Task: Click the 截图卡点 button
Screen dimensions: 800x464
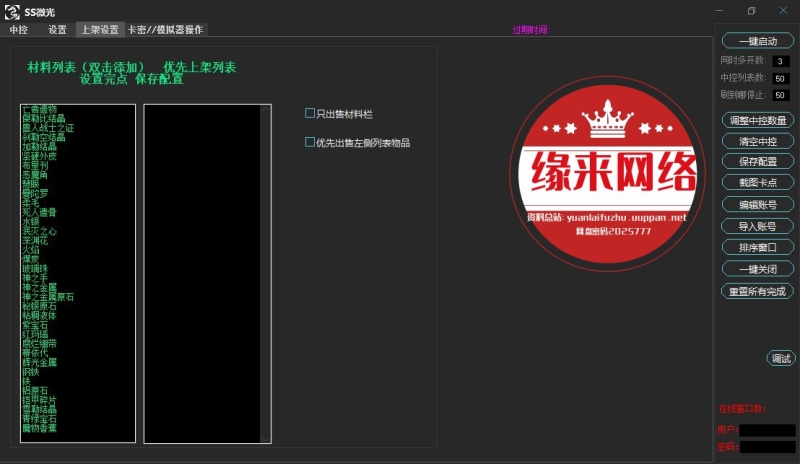Action: coord(758,182)
